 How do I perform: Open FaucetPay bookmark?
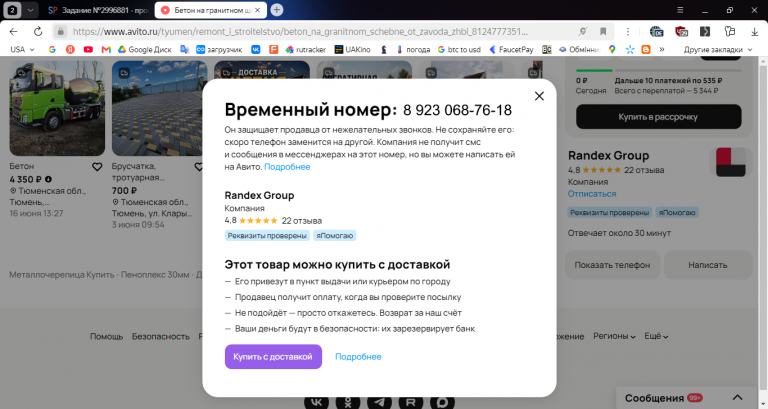click(x=511, y=49)
